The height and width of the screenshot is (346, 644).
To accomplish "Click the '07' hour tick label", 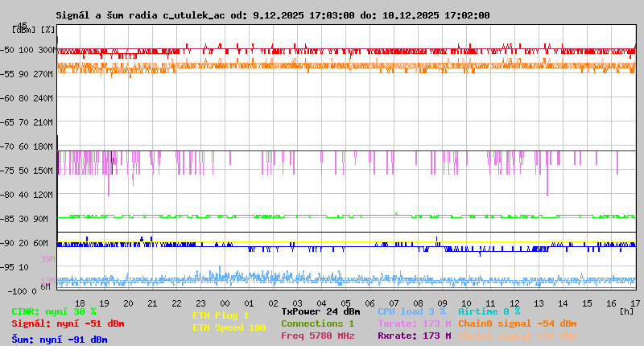I will pyautogui.click(x=394, y=303).
